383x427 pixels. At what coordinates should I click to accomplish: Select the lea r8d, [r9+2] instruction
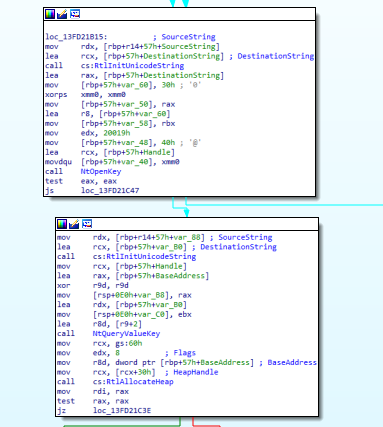pyautogui.click(x=99, y=324)
